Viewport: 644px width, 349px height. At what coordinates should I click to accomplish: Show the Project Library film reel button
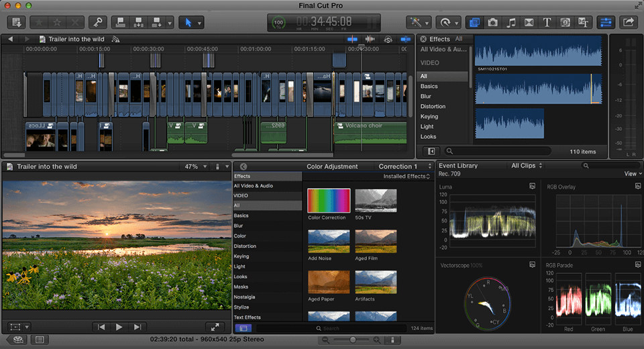(17, 340)
